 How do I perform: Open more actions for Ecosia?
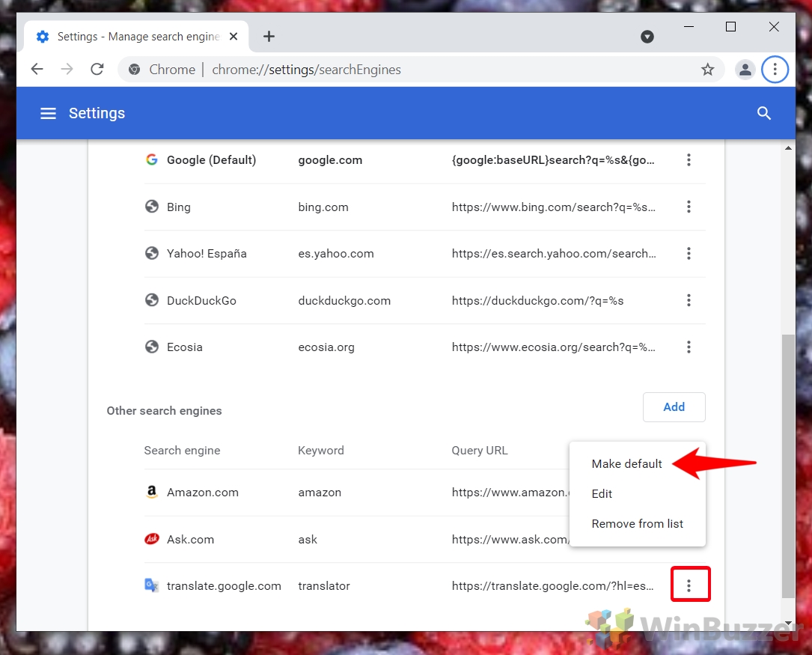click(x=689, y=347)
